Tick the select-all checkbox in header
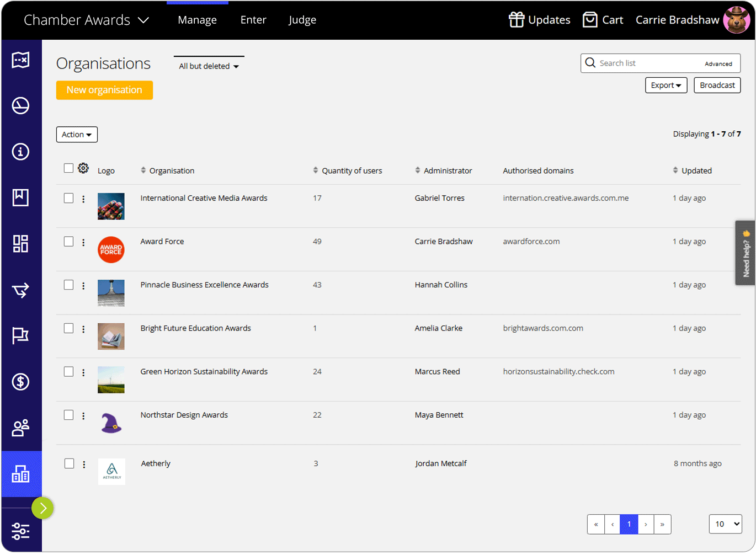 tap(68, 168)
